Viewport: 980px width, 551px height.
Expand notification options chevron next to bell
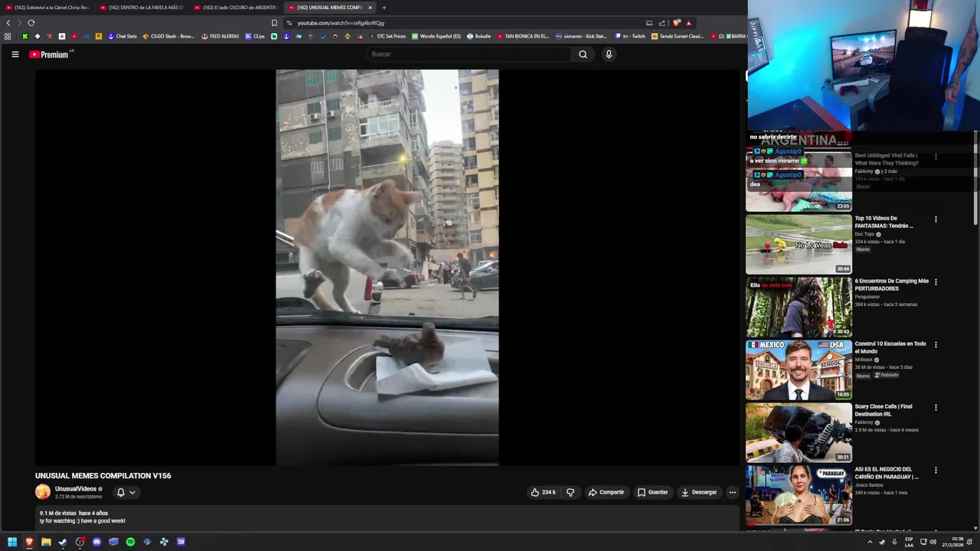(132, 492)
